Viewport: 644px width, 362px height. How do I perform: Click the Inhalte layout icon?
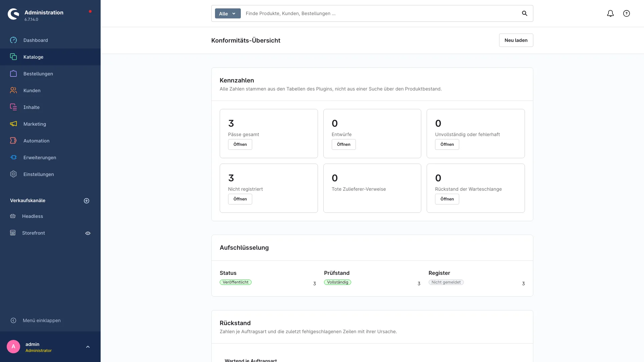coord(13,107)
